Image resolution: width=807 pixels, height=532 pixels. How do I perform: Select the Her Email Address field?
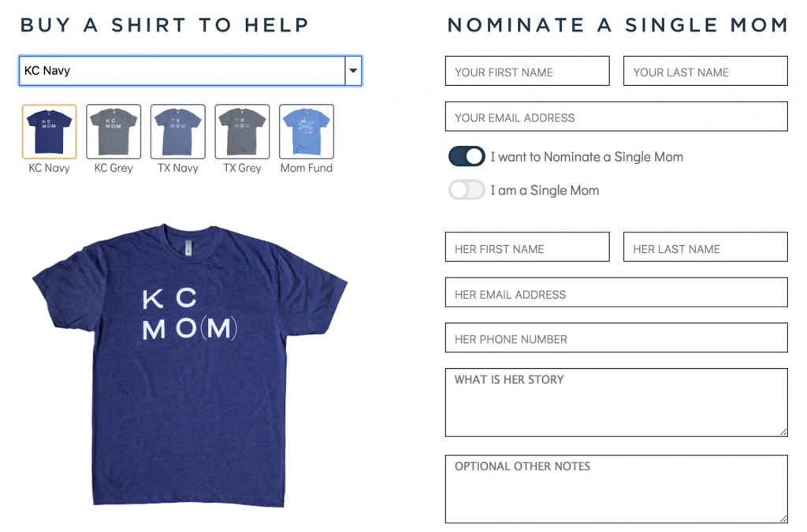click(616, 293)
